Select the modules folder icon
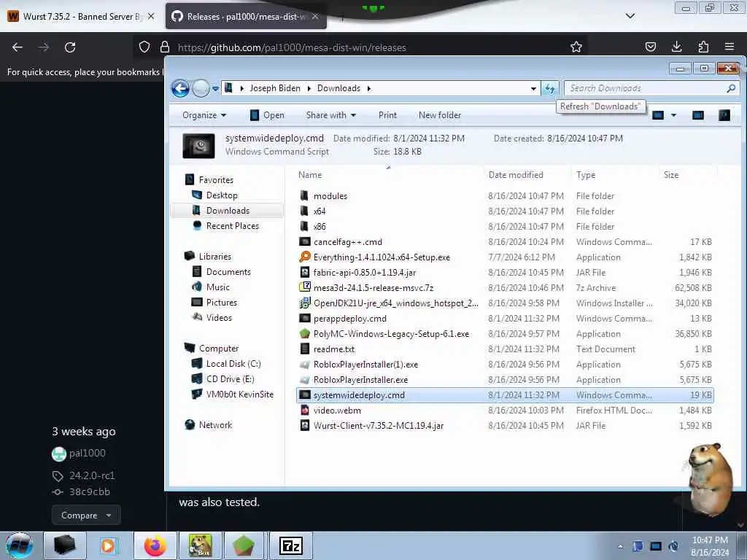The height and width of the screenshot is (560, 747). pyautogui.click(x=304, y=195)
